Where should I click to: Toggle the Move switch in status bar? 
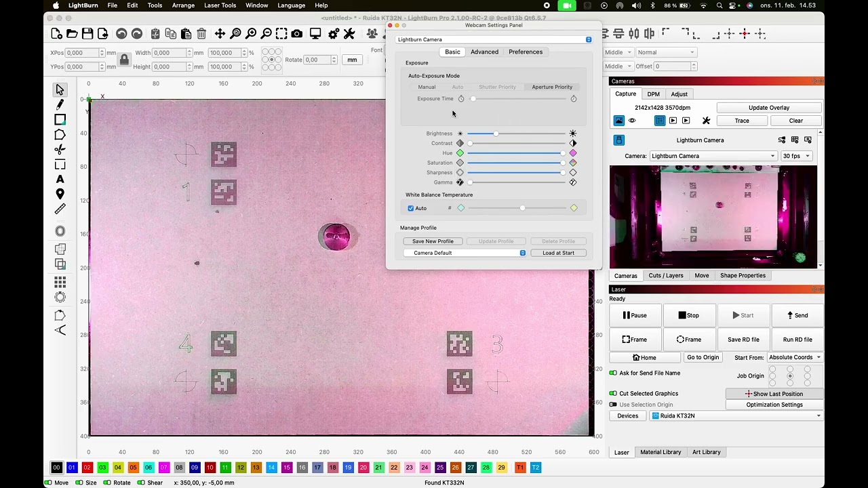tap(48, 483)
